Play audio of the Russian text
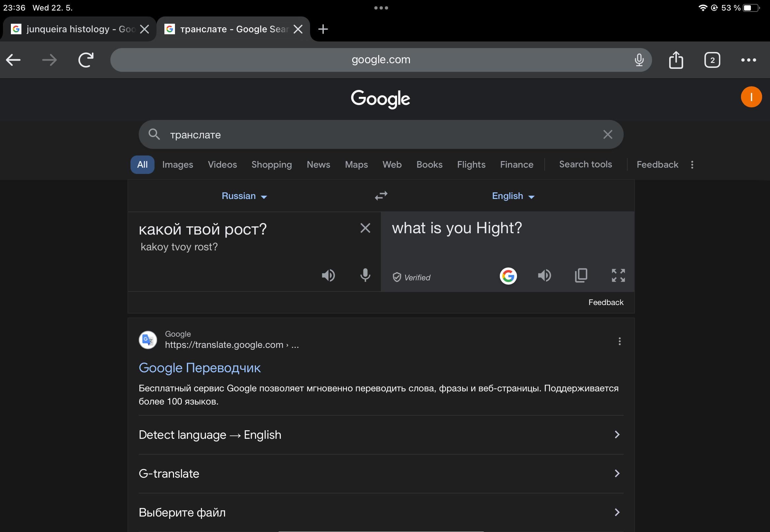Image resolution: width=770 pixels, height=532 pixels. 329,275
